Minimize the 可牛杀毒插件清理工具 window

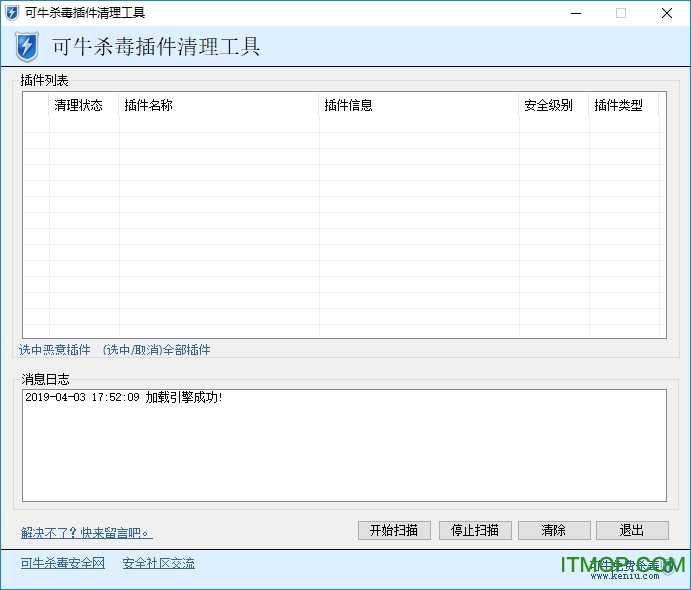576,13
